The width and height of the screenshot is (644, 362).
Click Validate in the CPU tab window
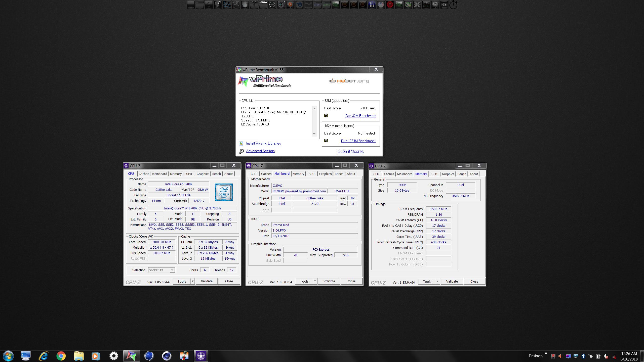pyautogui.click(x=207, y=281)
